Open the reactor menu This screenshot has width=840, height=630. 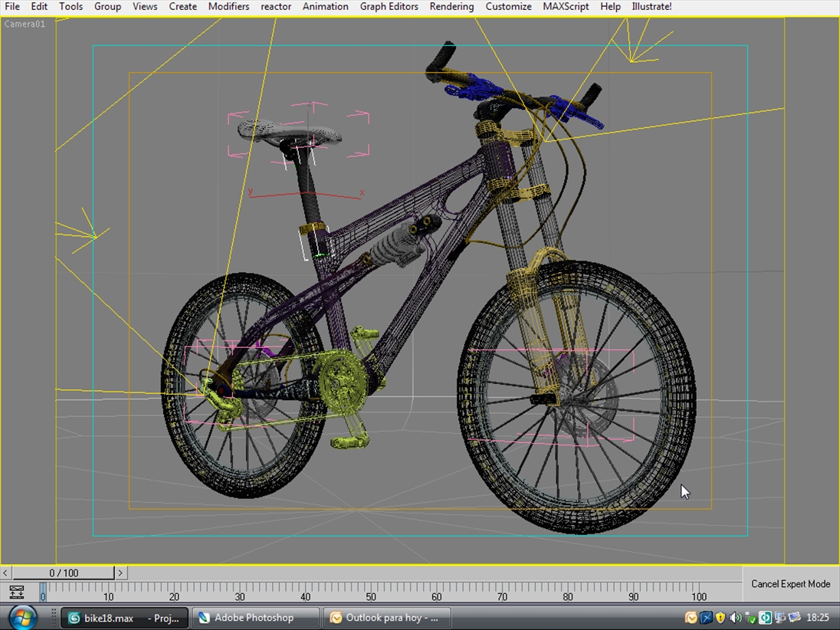tap(276, 6)
